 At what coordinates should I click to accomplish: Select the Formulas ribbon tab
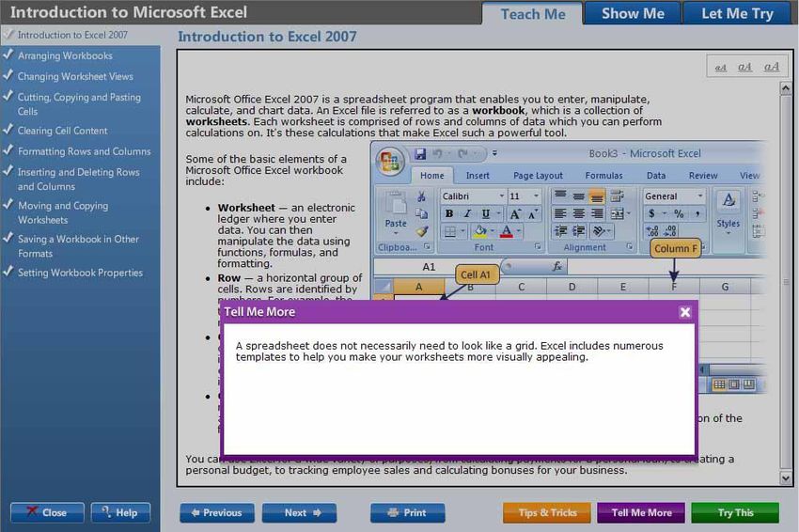[603, 175]
